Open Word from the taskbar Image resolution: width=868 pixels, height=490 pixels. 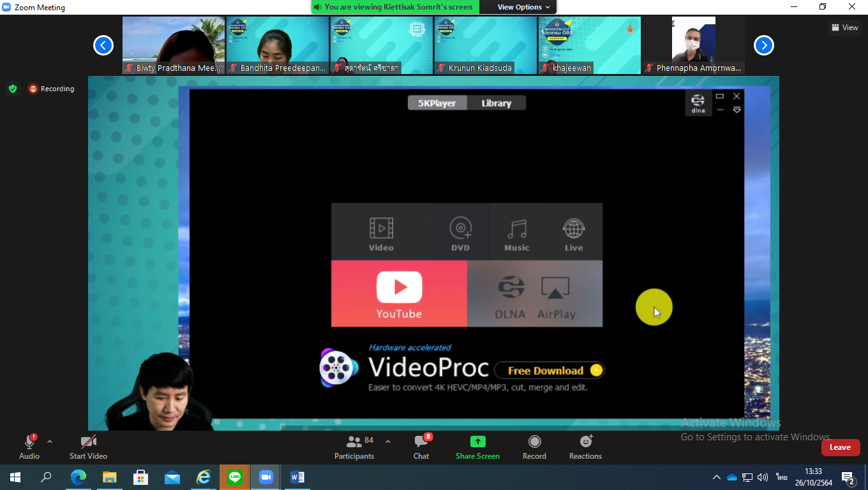coord(297,477)
